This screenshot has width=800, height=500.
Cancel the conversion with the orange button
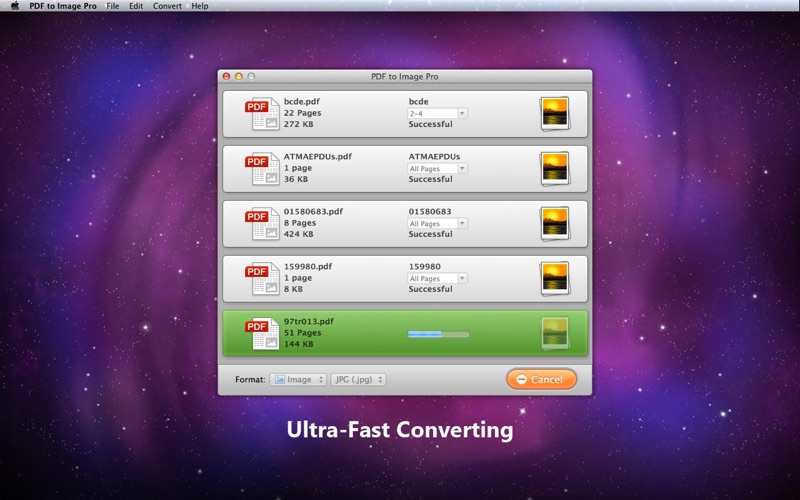(541, 380)
